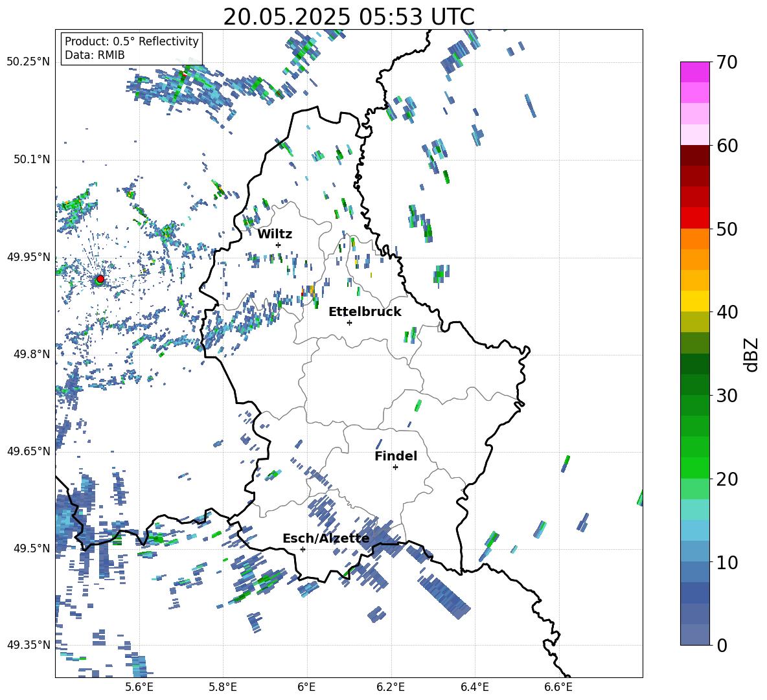Click the 10 tick label on colorbar
This screenshot has width=767, height=700.
(x=727, y=562)
